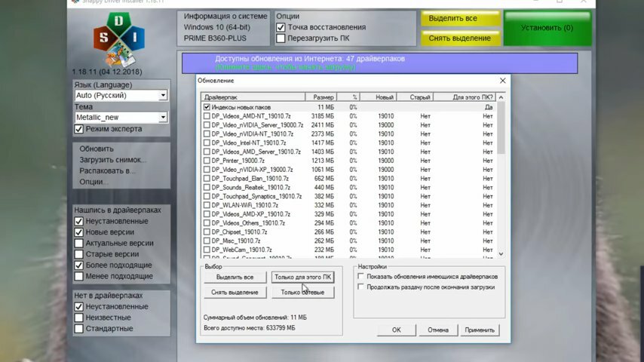Click the internet updates available banner
Image resolution: width=644 pixels, height=362 pixels.
380,63
